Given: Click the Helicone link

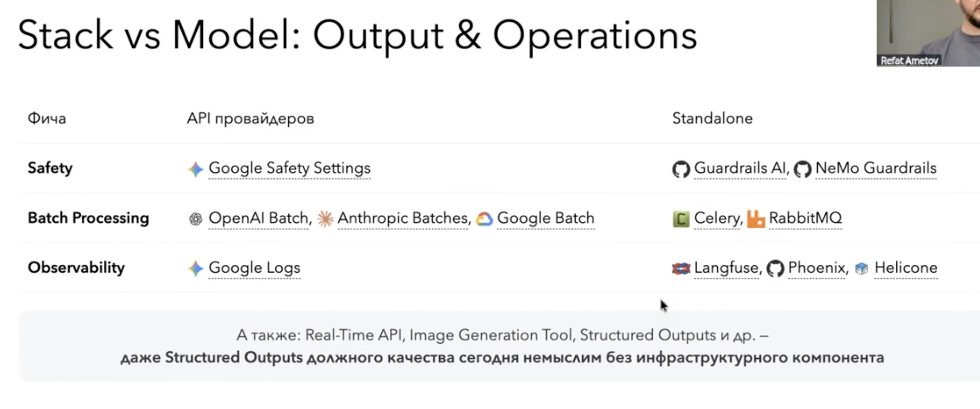Looking at the screenshot, I should point(906,268).
